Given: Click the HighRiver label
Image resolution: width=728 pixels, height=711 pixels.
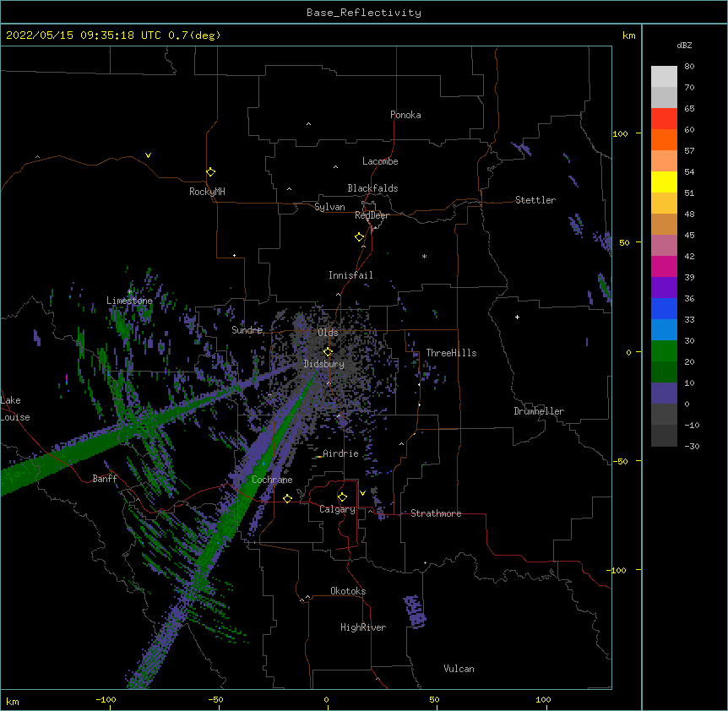Looking at the screenshot, I should tap(363, 627).
